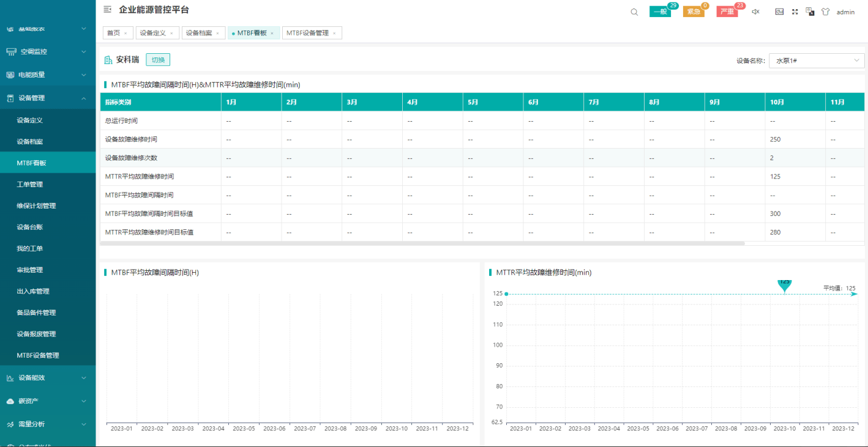Click the mute alarm sound speaker icon

point(755,12)
